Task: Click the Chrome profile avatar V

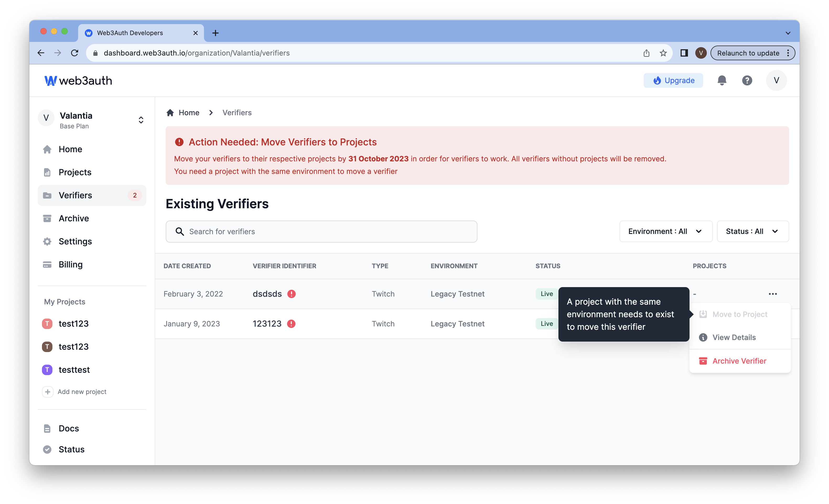Action: (701, 53)
